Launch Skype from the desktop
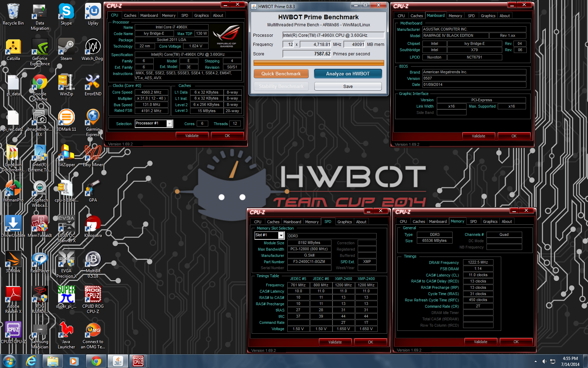Screen dimensions: 588x368 pyautogui.click(x=66, y=14)
